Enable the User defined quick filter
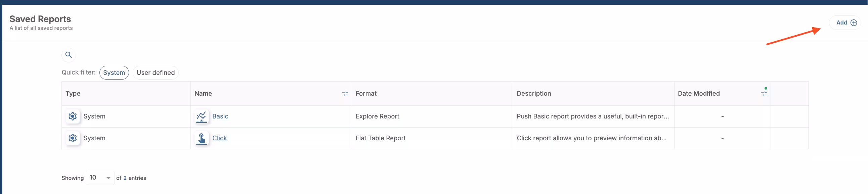Screen dimensions: 868x194 pyautogui.click(x=155, y=72)
